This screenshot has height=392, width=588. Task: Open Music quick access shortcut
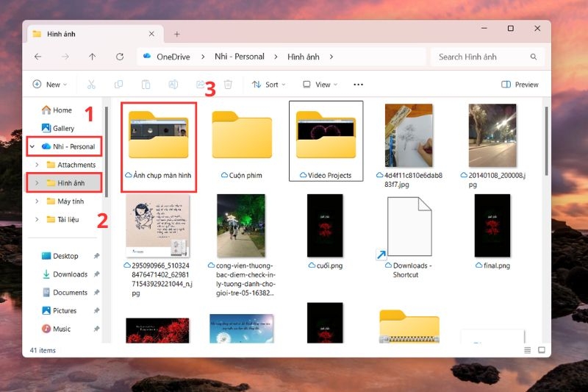(x=57, y=329)
